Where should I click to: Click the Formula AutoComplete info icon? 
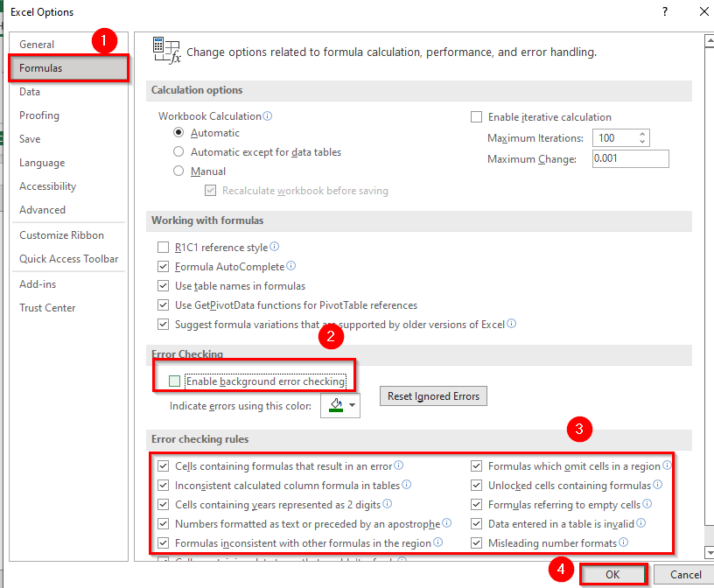pyautogui.click(x=291, y=265)
